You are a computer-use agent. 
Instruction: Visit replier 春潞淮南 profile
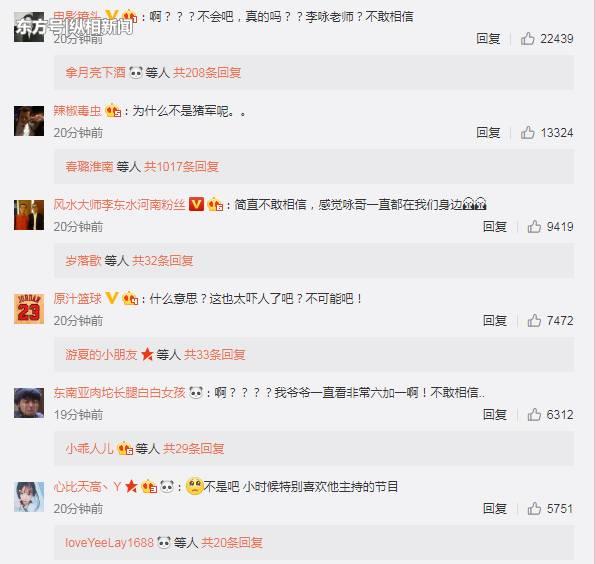pyautogui.click(x=89, y=166)
